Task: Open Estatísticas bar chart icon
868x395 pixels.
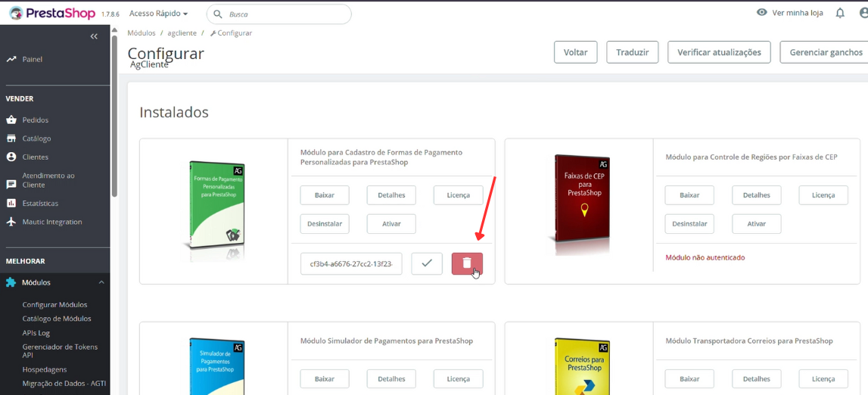Action: (11, 203)
